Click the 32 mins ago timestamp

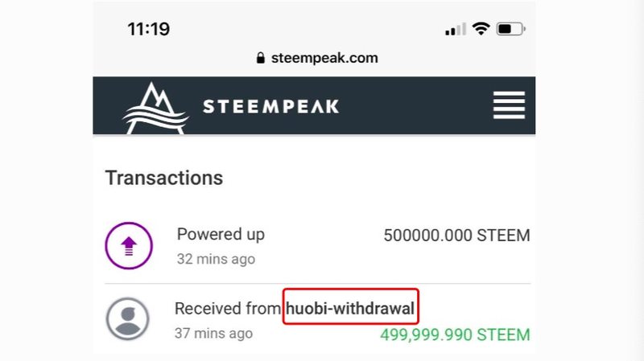pyautogui.click(x=216, y=259)
